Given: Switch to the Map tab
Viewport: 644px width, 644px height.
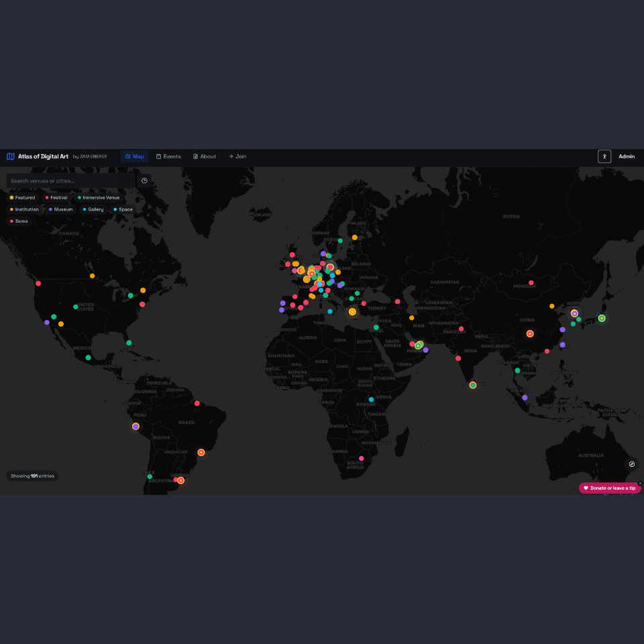Looking at the screenshot, I should [135, 156].
